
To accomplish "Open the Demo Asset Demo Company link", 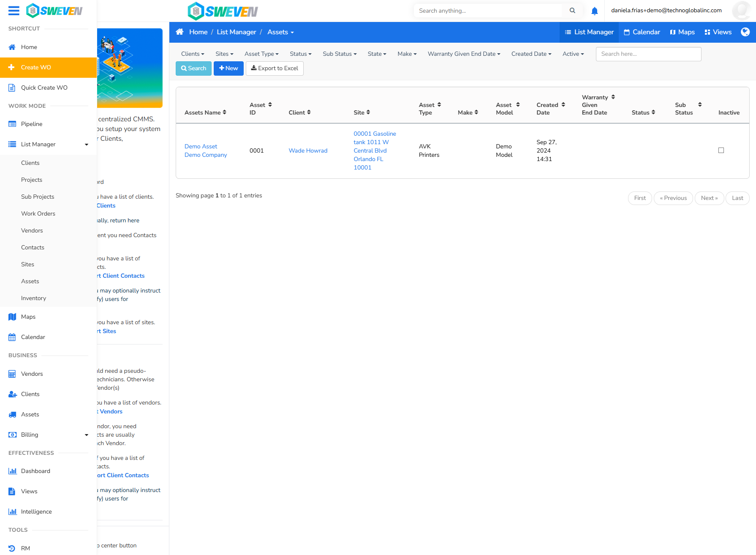I will click(x=206, y=151).
